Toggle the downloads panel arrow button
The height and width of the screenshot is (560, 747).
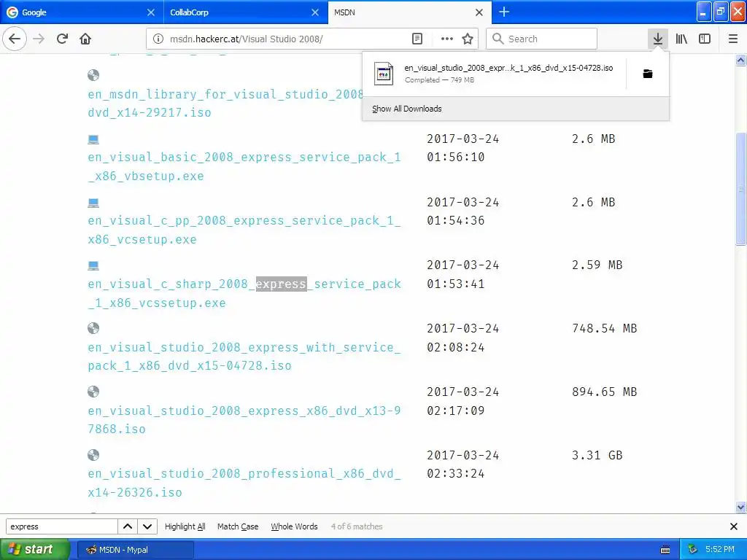coord(657,39)
